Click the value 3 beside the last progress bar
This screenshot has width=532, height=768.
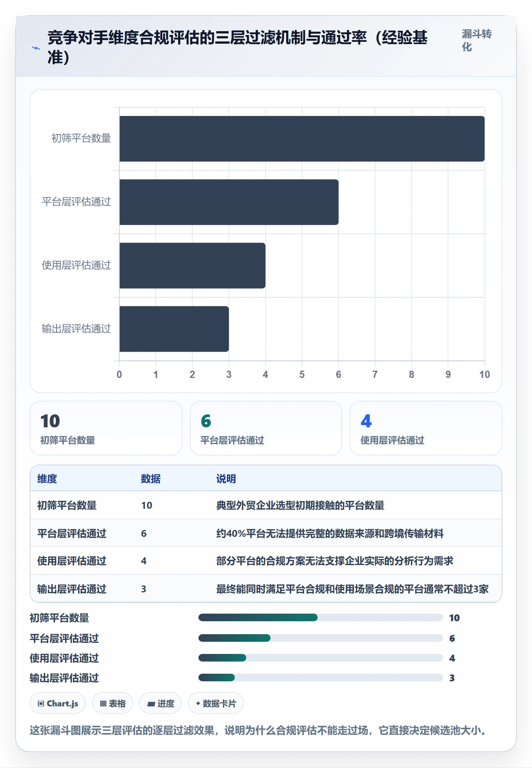(452, 678)
